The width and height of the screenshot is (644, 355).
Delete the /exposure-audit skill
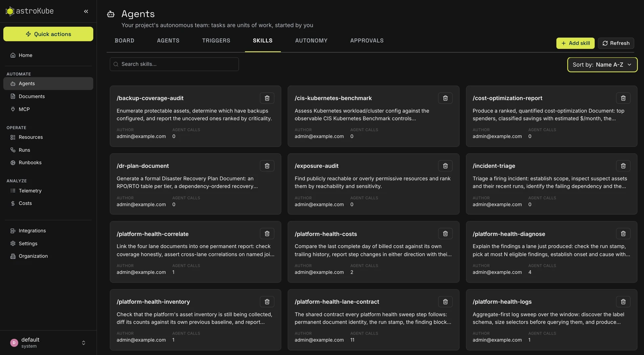[445, 166]
